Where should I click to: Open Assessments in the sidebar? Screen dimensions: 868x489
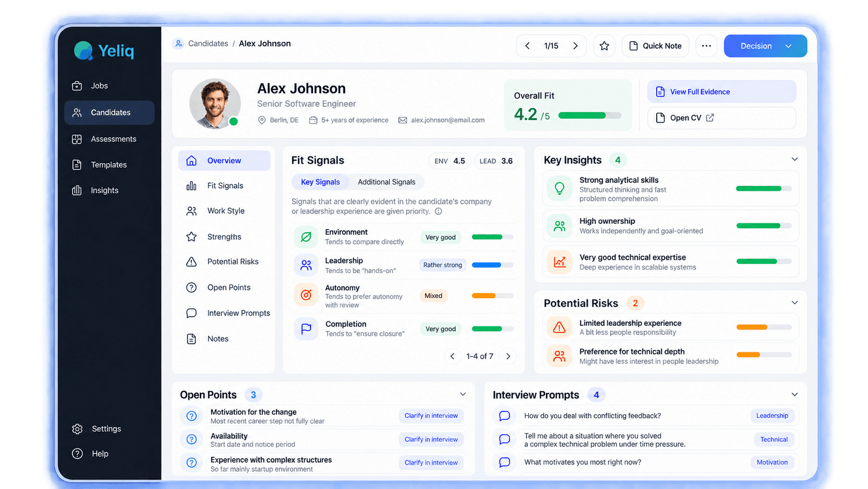click(x=109, y=139)
